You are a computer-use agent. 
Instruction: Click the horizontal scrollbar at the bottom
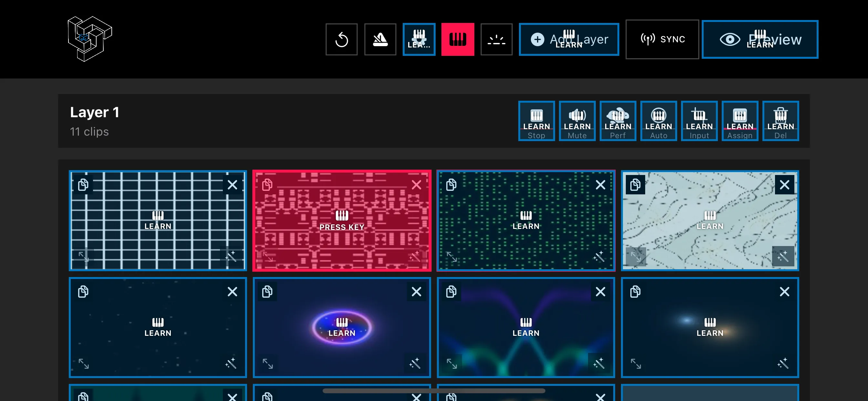434,391
